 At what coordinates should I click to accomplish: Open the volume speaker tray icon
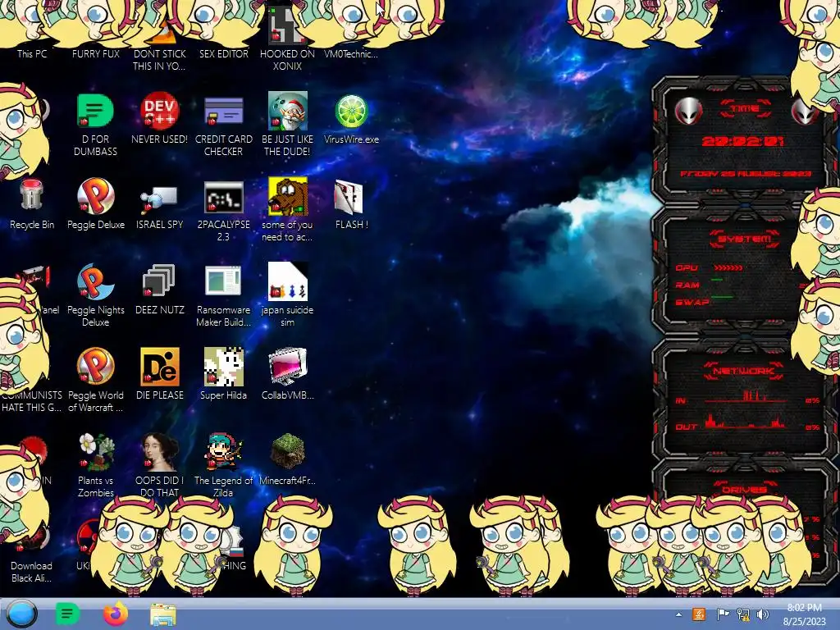(762, 614)
